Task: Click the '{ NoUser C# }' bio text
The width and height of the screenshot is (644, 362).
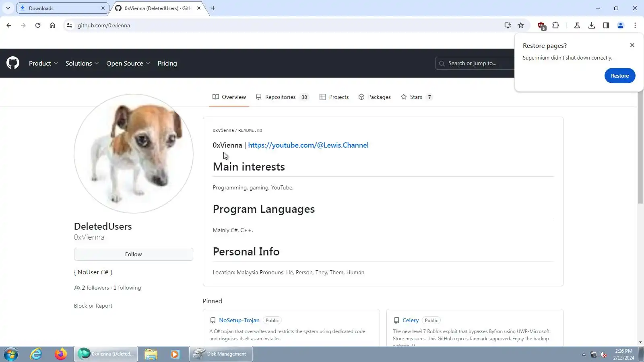Action: [93, 272]
